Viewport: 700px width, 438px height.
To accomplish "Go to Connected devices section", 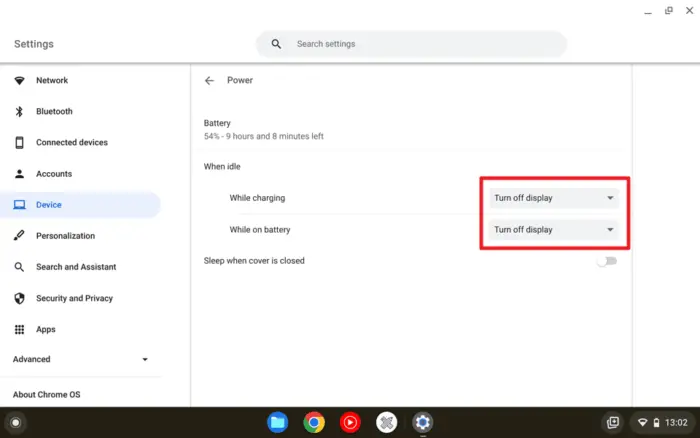I will (x=80, y=142).
